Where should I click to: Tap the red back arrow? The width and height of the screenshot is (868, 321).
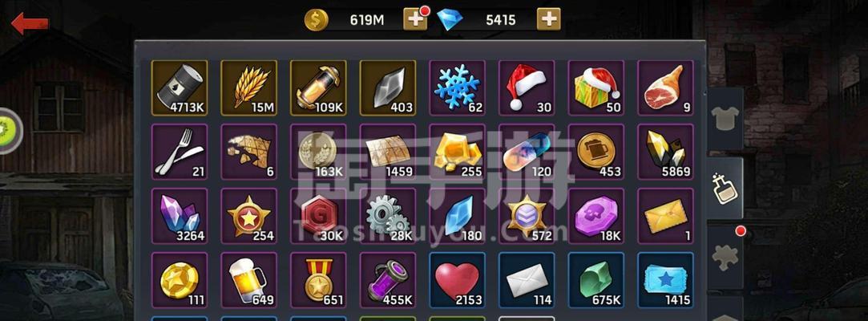(30, 23)
